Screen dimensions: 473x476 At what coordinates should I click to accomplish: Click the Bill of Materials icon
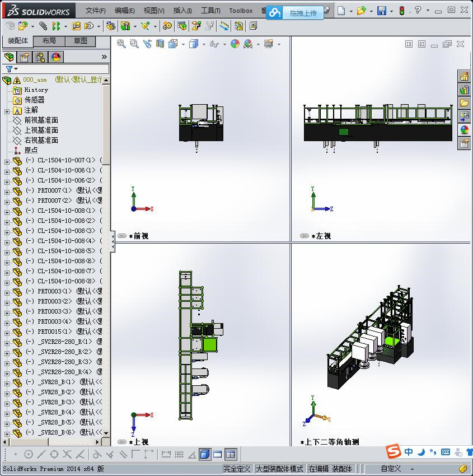182,26
